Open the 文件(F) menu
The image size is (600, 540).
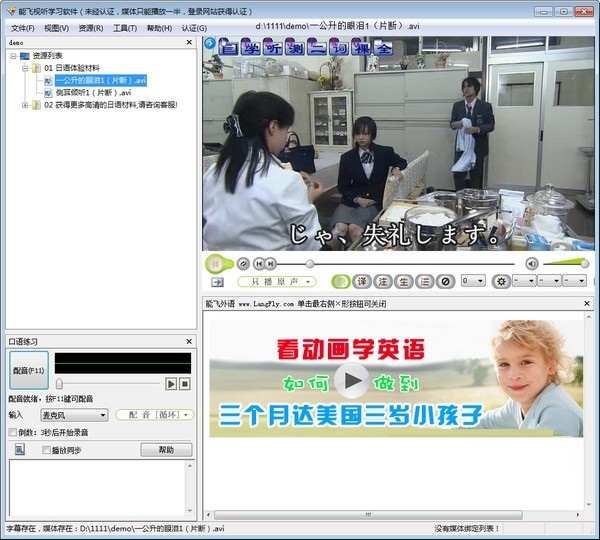pyautogui.click(x=23, y=28)
